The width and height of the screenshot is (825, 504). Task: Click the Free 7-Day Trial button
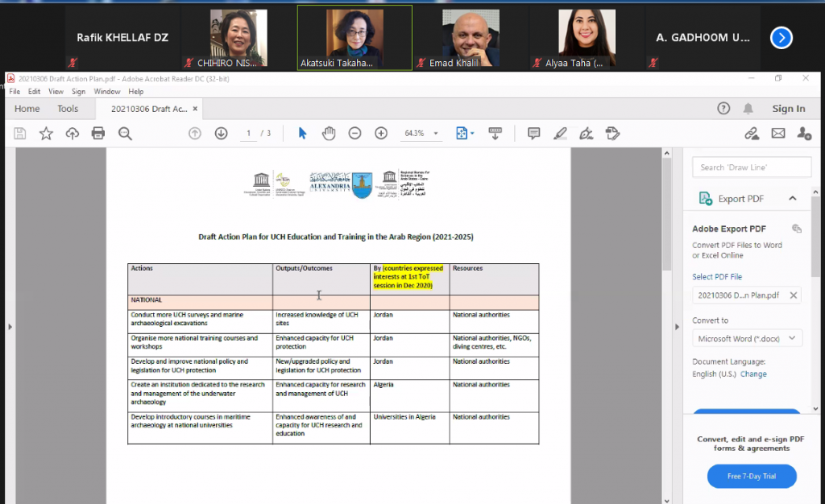point(752,477)
